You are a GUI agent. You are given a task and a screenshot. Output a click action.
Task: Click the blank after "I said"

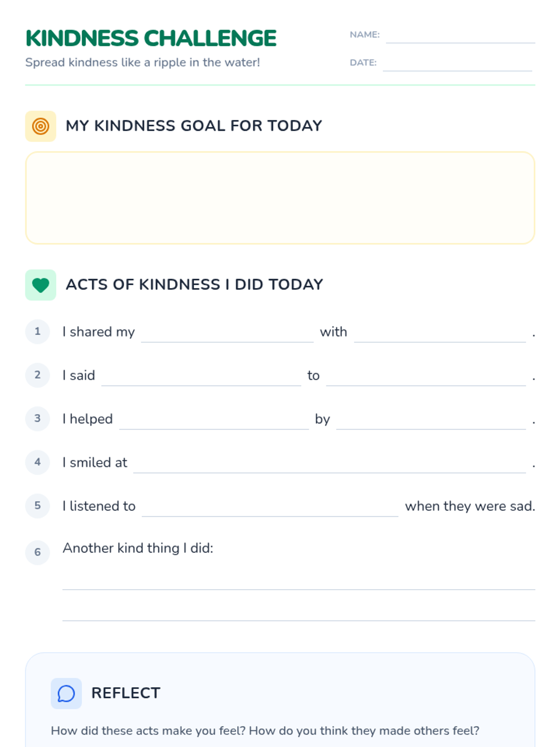[201, 378]
